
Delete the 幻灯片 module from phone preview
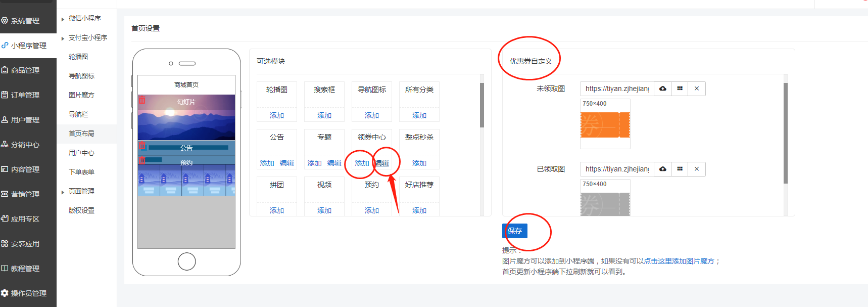142,100
